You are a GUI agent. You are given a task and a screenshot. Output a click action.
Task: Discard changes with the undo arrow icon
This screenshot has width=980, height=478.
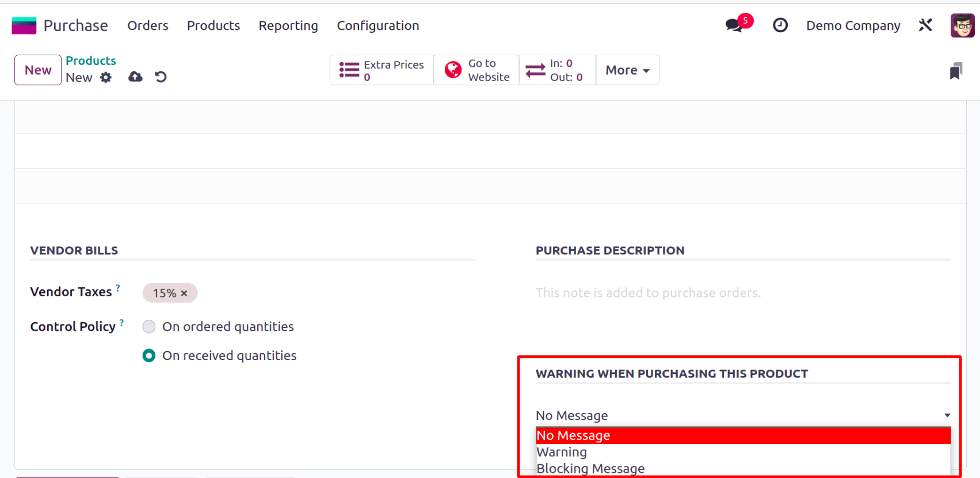click(161, 77)
